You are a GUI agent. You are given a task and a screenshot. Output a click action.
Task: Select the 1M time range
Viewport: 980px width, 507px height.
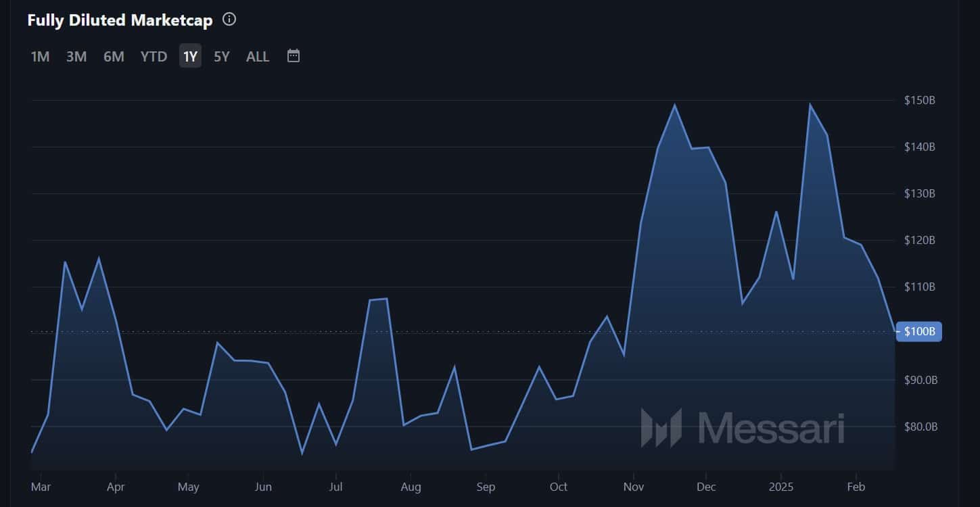coord(40,57)
